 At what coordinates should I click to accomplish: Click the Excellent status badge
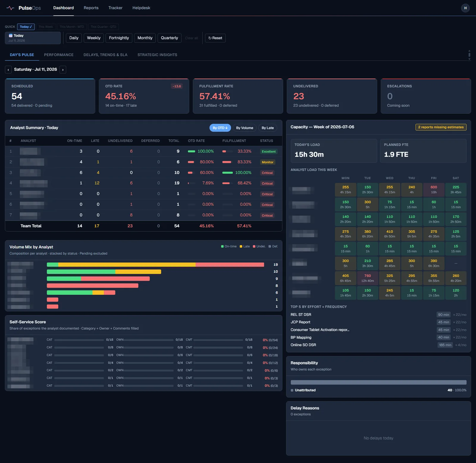269,152
